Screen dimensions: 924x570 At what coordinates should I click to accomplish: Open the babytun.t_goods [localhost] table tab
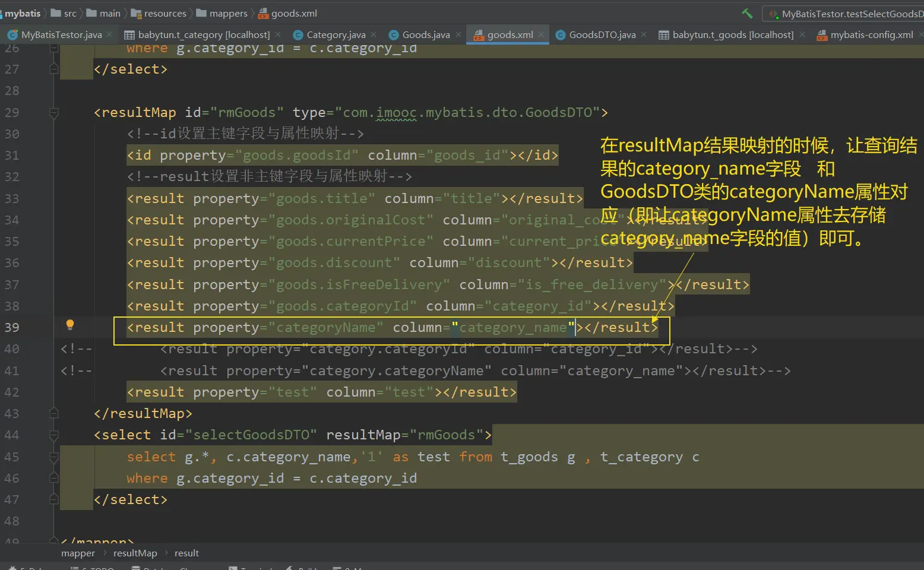[732, 34]
